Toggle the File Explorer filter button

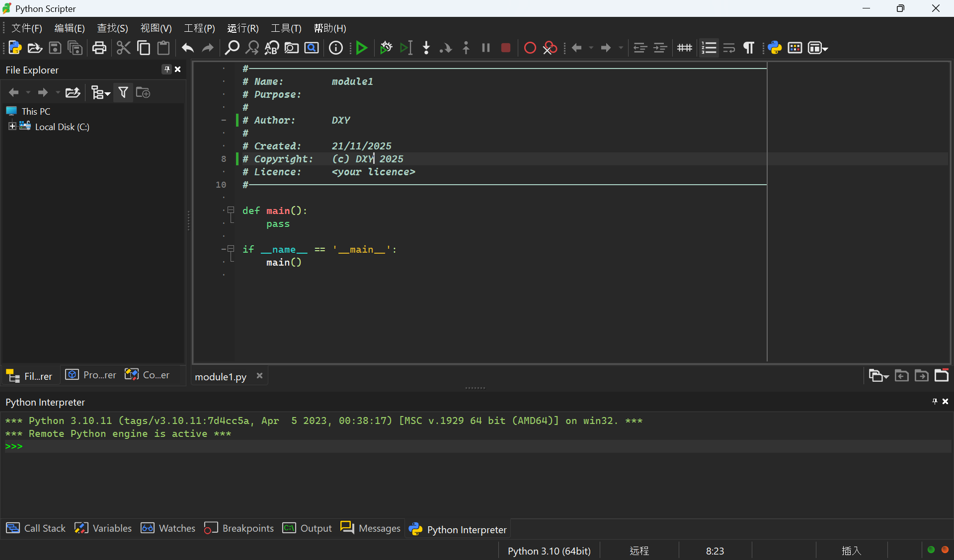(x=123, y=93)
